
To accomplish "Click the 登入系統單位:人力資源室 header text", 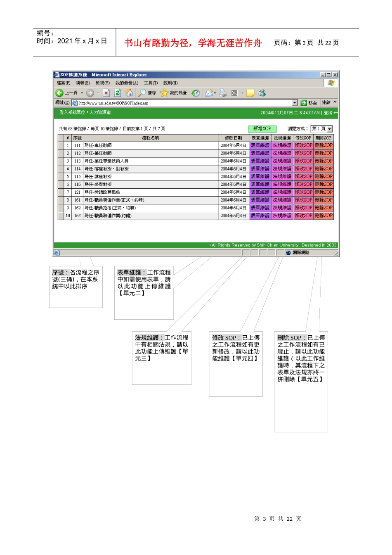I will click(x=85, y=112).
